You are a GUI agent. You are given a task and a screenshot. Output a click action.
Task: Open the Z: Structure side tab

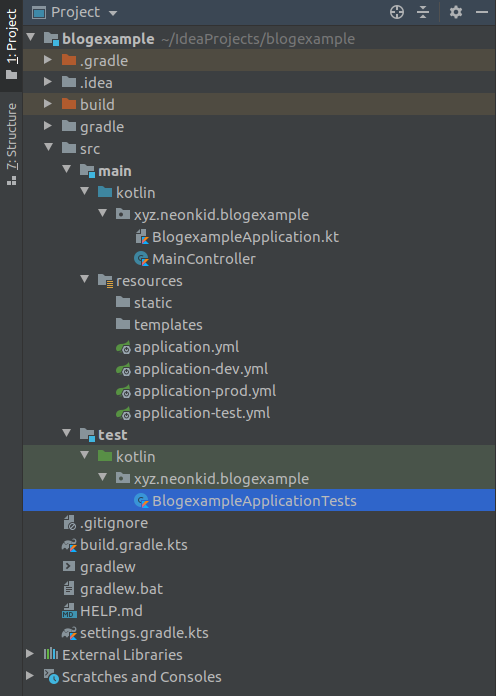coord(12,144)
